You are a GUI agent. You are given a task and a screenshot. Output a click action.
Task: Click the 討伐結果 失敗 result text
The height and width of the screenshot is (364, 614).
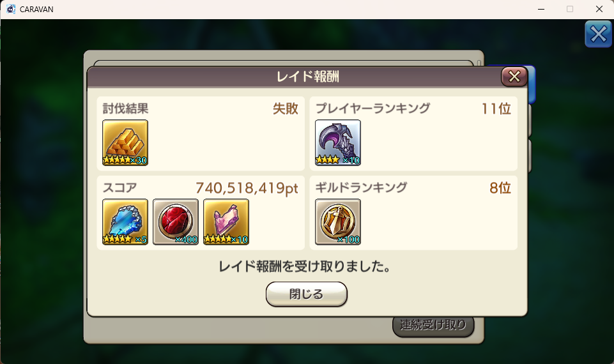coord(286,109)
